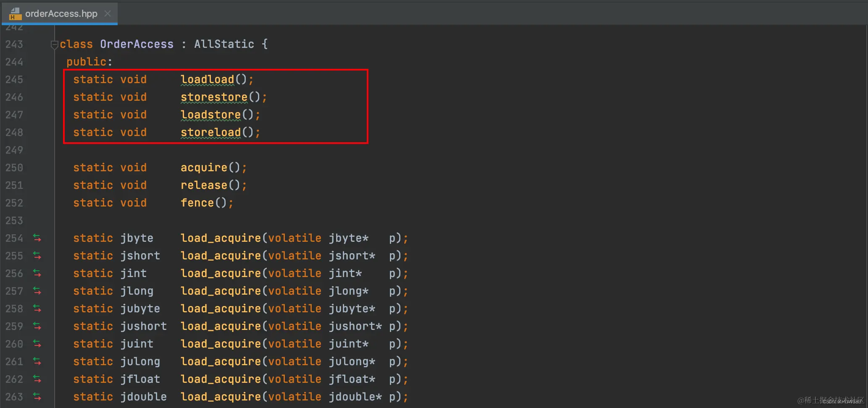Click the jfloat return type on line 262
This screenshot has width=868, height=408.
click(x=140, y=379)
